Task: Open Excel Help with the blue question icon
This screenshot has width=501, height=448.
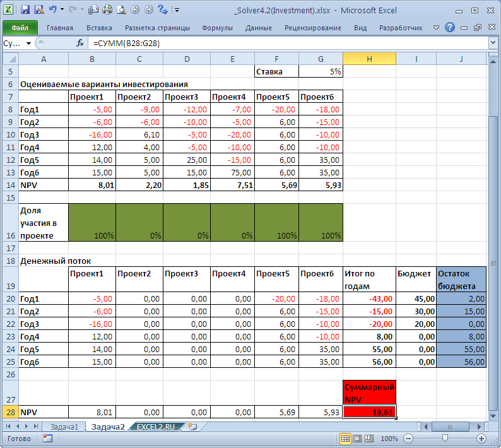Action: click(x=449, y=28)
